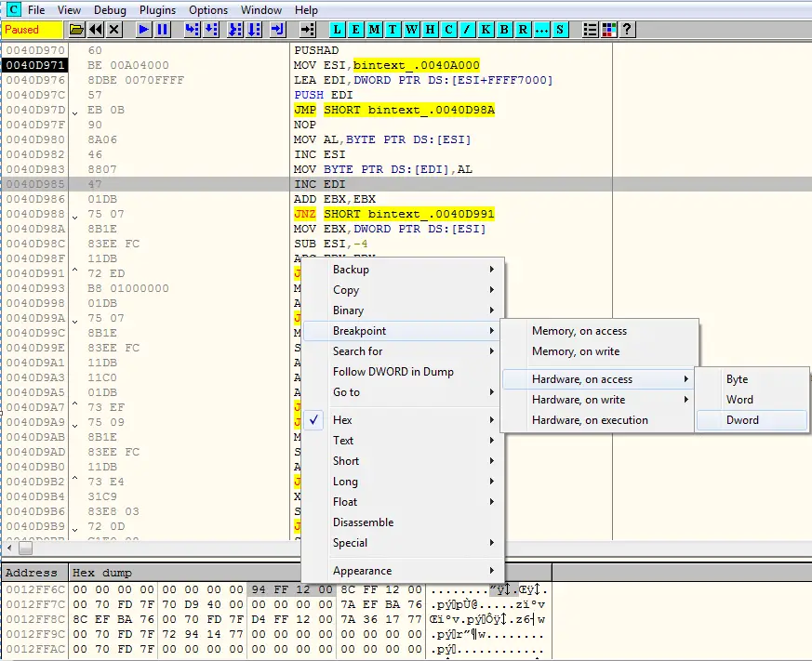812x661 pixels.
Task: Expand the Float display submenu
Action: 403,502
